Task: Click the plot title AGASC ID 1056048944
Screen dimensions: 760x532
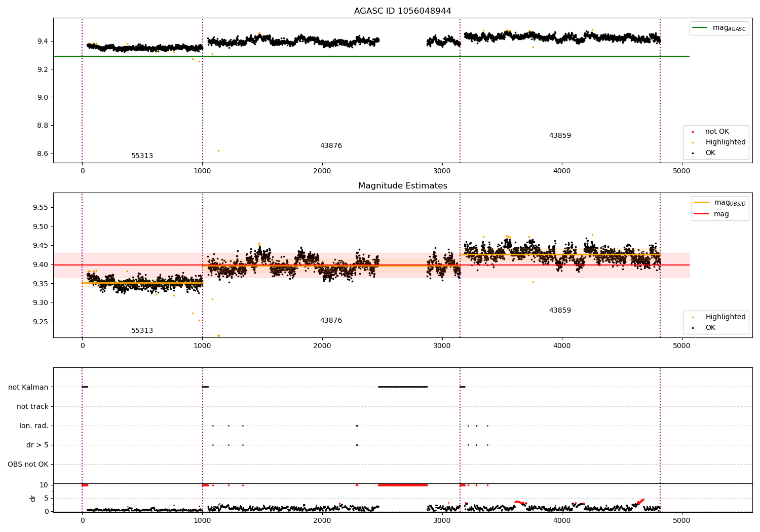Action: click(402, 11)
